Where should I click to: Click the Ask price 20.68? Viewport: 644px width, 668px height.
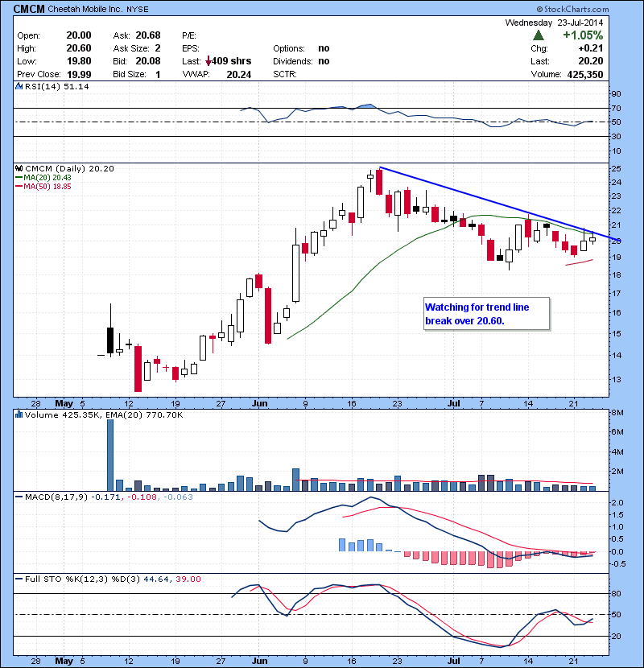148,35
